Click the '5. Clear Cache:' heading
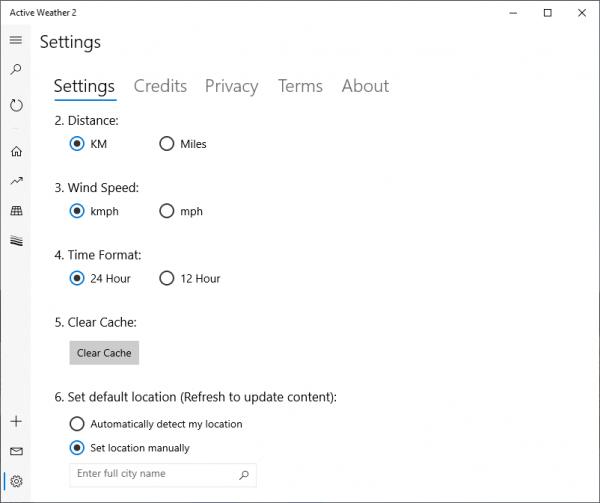The height and width of the screenshot is (503, 600). 95,322
